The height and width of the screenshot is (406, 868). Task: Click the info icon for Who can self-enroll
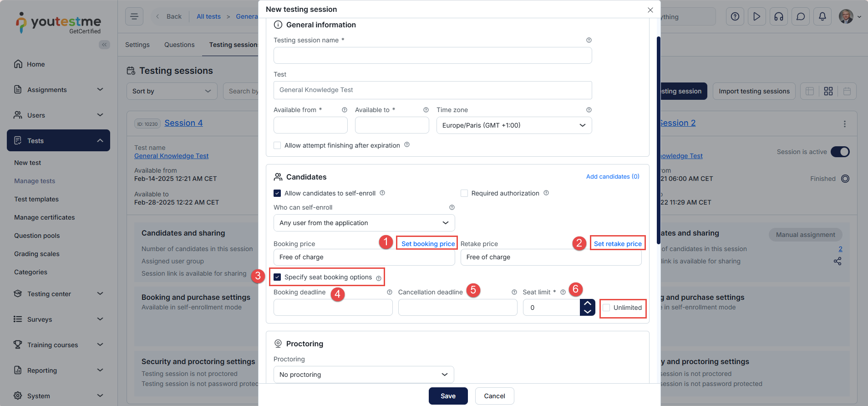452,207
